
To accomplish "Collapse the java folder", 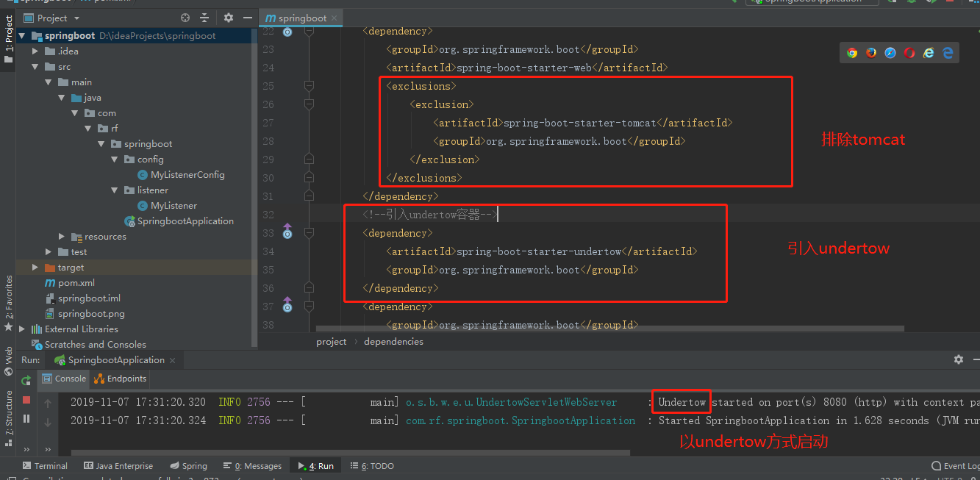I will [62, 97].
